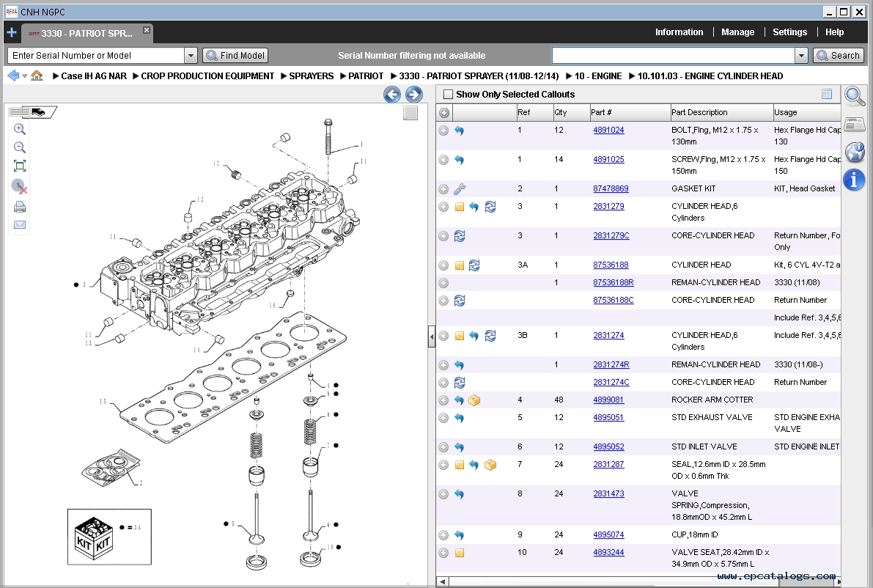This screenshot has height=588, width=873.
Task: Open the Manage menu
Action: point(737,32)
